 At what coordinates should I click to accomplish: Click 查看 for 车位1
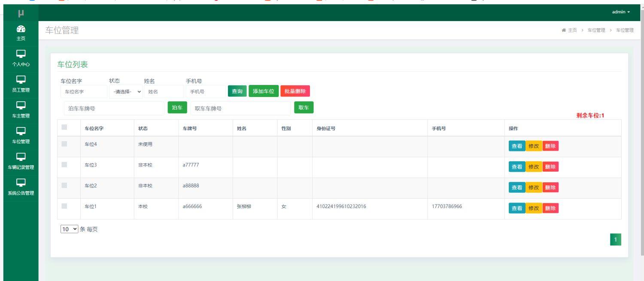pyautogui.click(x=517, y=208)
